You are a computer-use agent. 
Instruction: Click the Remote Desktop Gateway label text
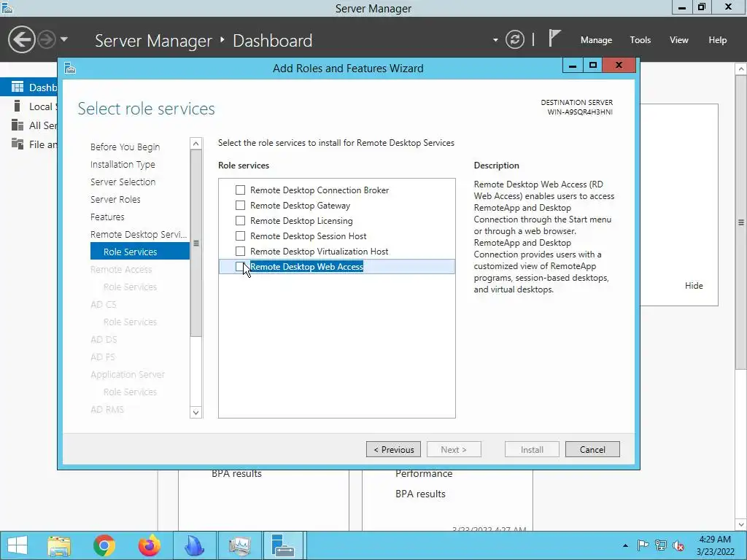[300, 205]
